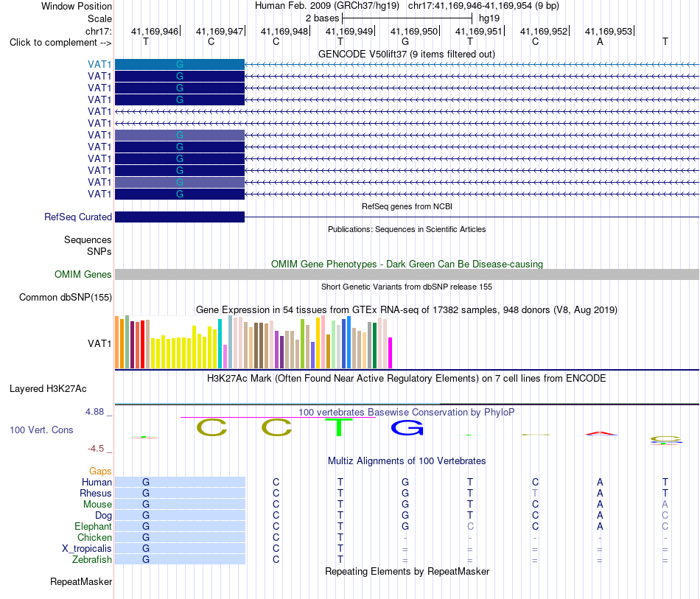Click the 'Scale' row label
Screen dimensions: 700x599
pyautogui.click(x=99, y=18)
